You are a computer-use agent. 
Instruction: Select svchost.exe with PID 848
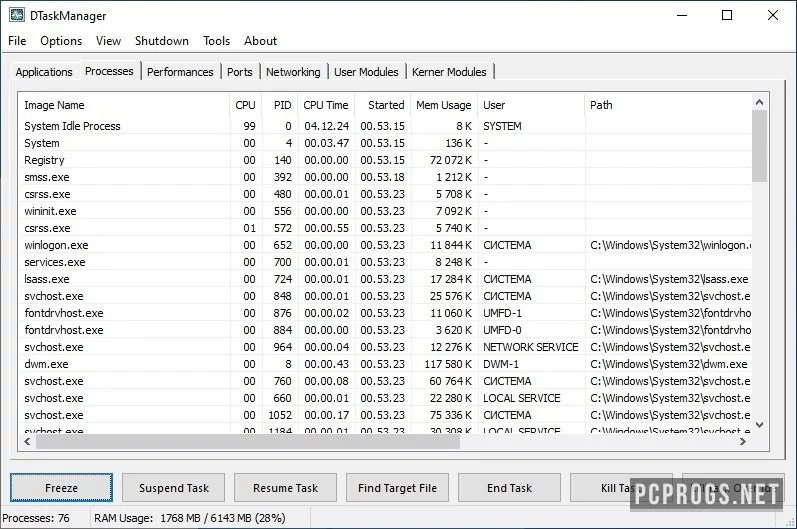[385, 296]
